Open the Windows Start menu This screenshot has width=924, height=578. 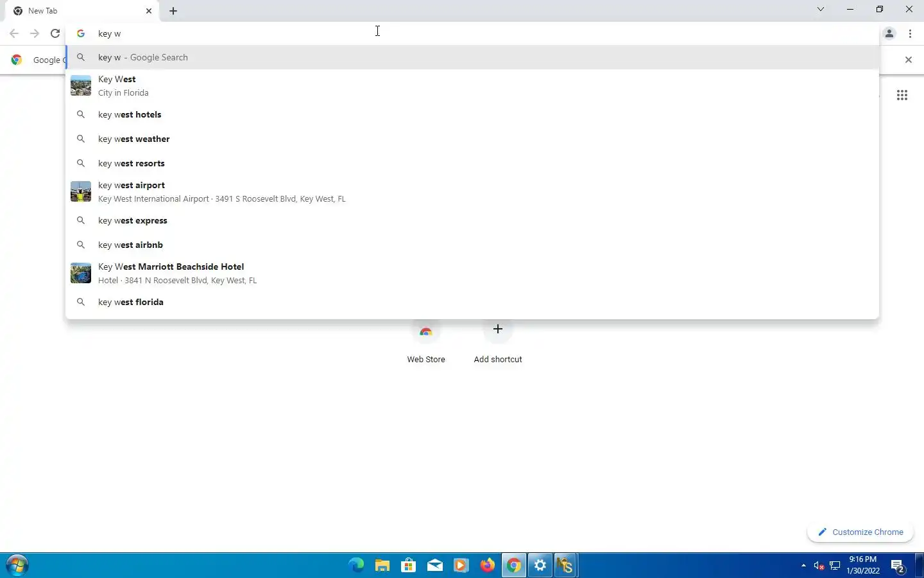(17, 565)
